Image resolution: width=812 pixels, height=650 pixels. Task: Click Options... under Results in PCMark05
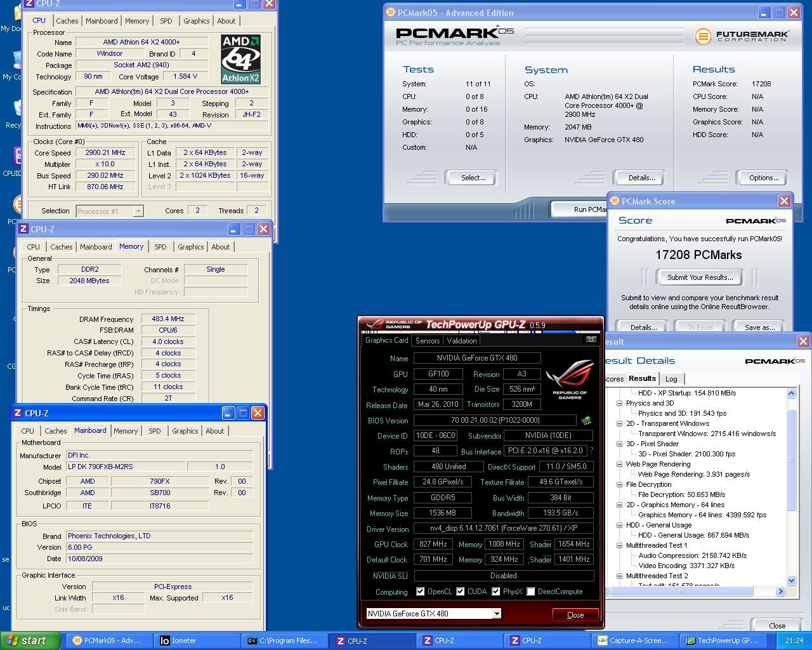point(764,178)
